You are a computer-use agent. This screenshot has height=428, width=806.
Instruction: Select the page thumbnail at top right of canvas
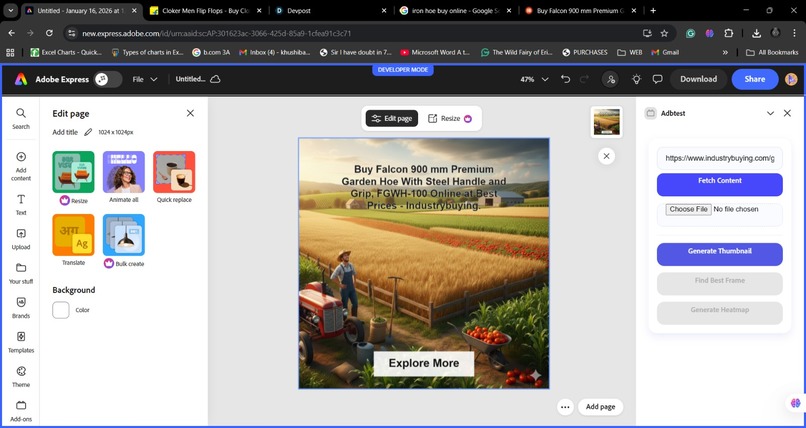pos(607,122)
